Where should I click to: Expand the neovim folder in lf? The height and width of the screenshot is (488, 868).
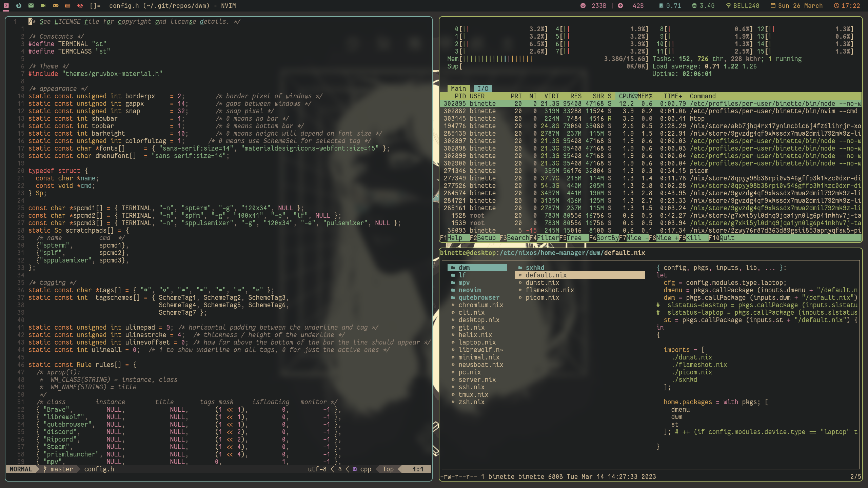click(x=469, y=290)
